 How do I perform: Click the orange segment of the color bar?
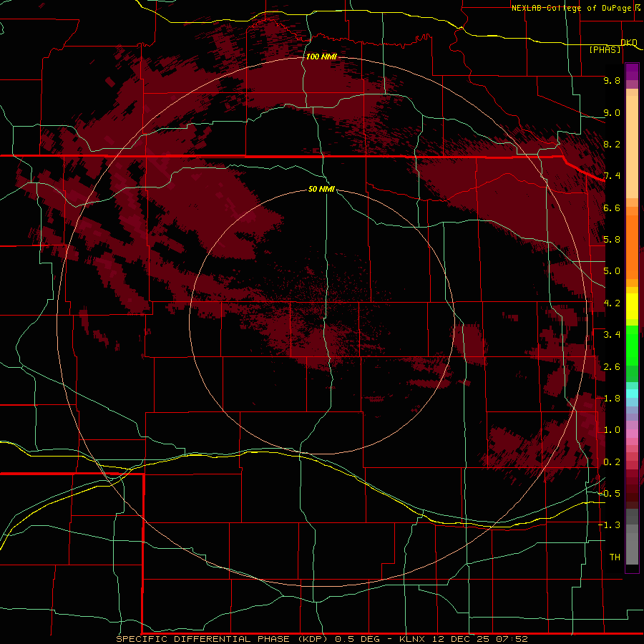pos(632,246)
